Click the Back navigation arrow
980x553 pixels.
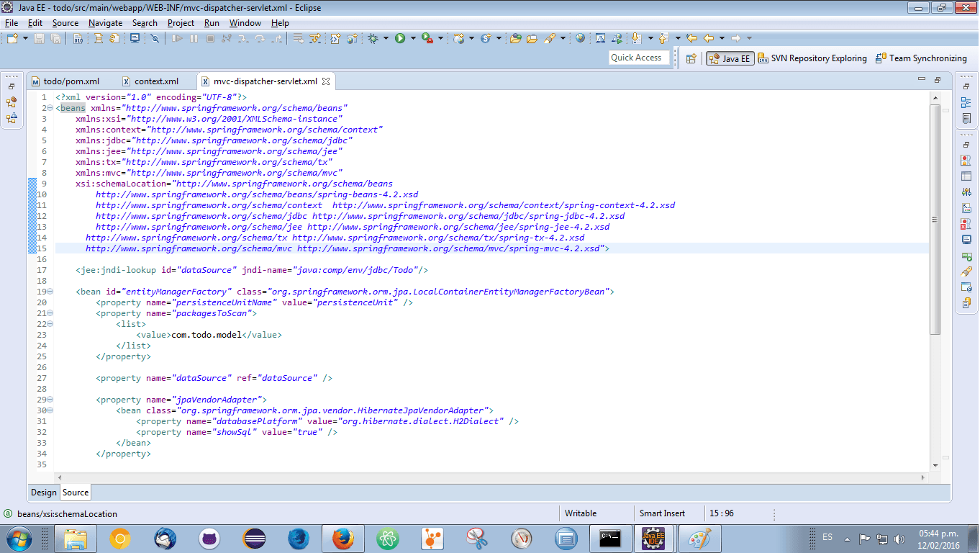(x=709, y=38)
